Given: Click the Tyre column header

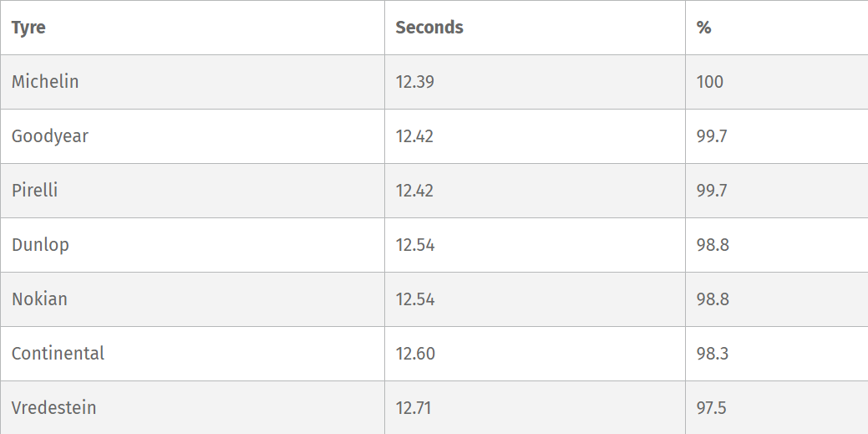Looking at the screenshot, I should [x=28, y=28].
